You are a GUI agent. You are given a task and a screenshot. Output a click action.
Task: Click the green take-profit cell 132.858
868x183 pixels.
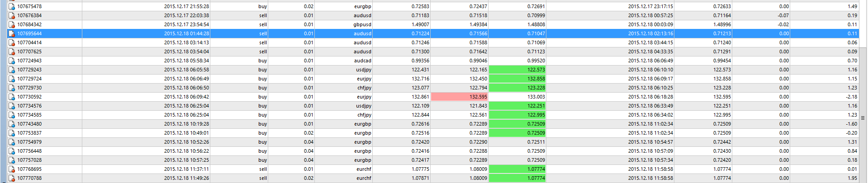click(x=517, y=79)
